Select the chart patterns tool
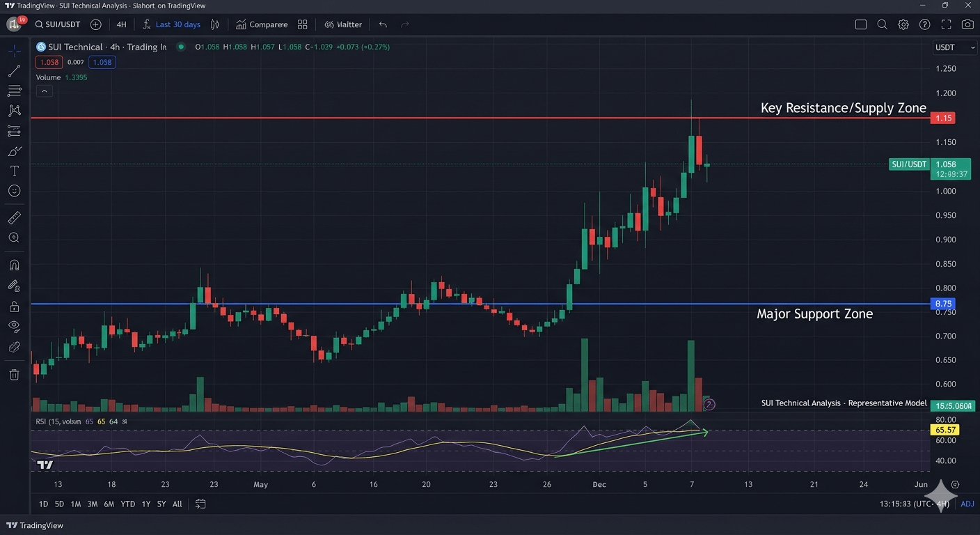This screenshot has width=980, height=535. (x=14, y=111)
